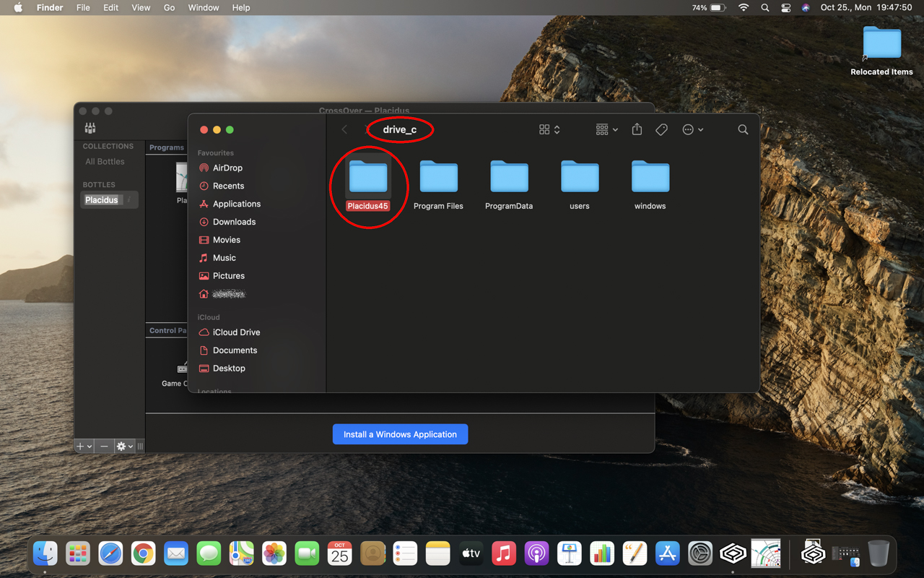The height and width of the screenshot is (578, 924).
Task: Click the battery status in menu bar
Action: point(709,7)
